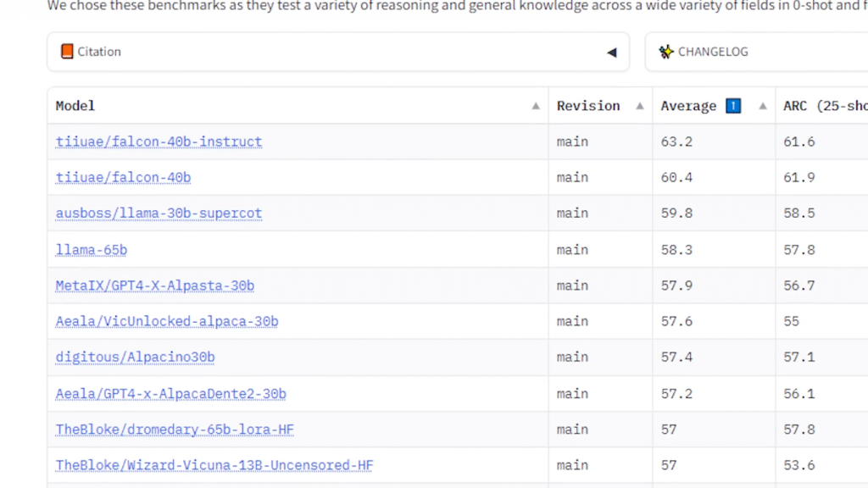Open the llama-65b model link
This screenshot has height=488, width=868.
point(92,250)
